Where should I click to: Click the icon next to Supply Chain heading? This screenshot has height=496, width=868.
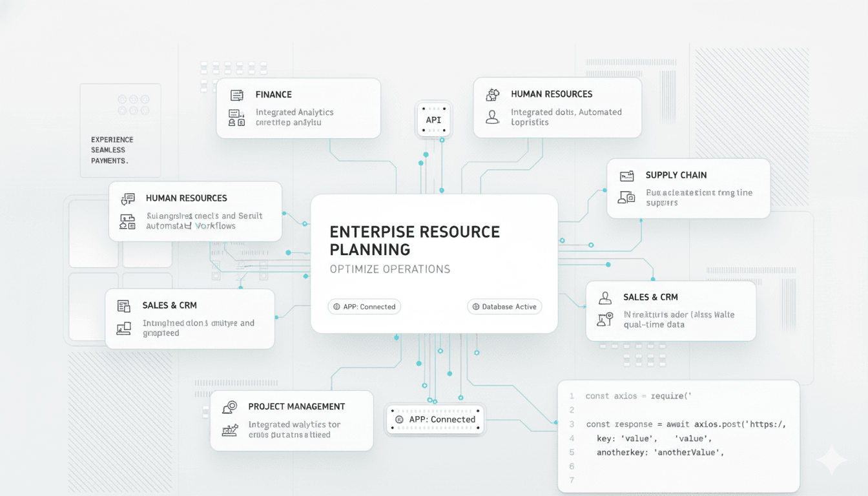click(x=626, y=176)
